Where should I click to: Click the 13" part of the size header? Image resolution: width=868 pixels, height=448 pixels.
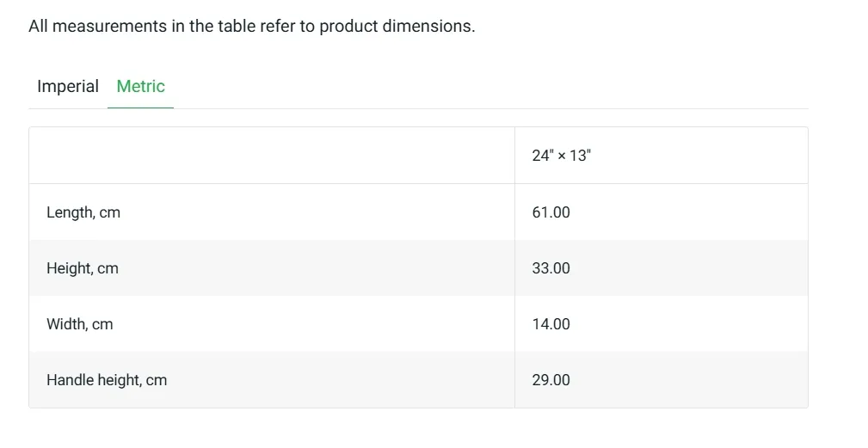tap(580, 156)
